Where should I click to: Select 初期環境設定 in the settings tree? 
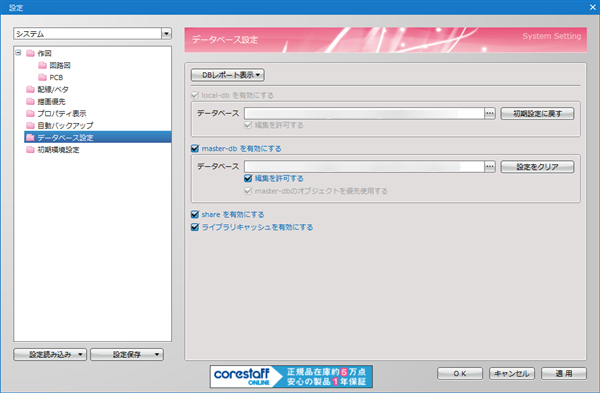point(58,150)
